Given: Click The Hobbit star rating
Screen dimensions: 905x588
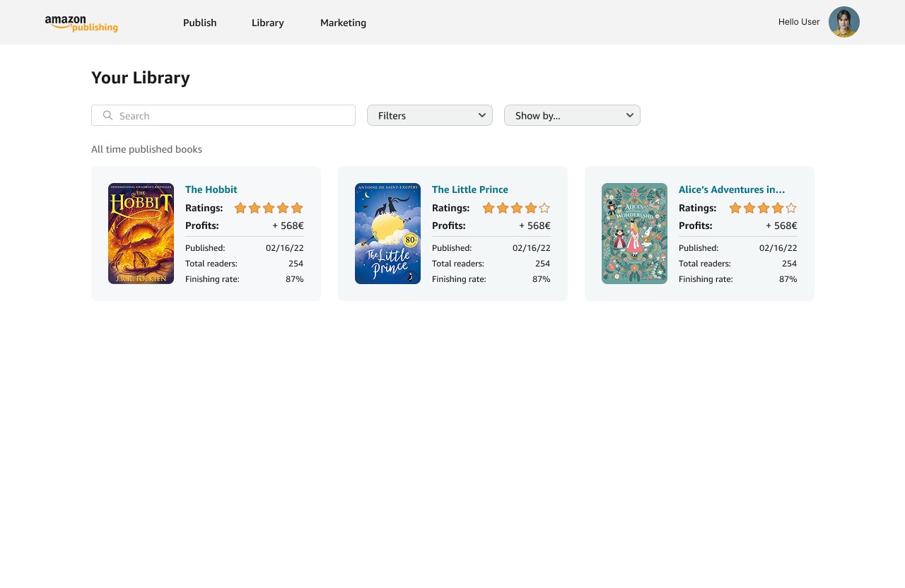Looking at the screenshot, I should [x=269, y=208].
